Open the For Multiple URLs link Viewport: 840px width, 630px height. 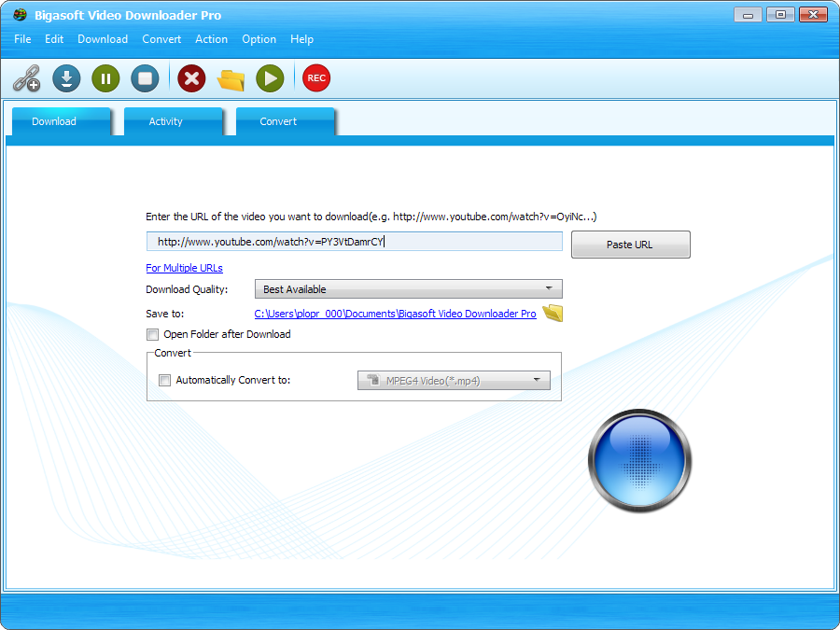pos(184,268)
